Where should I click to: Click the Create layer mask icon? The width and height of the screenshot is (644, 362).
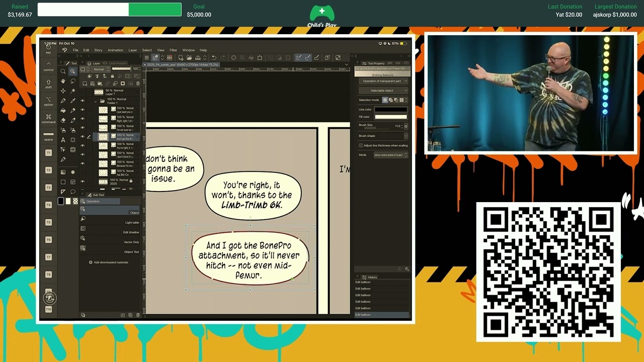coord(123,83)
